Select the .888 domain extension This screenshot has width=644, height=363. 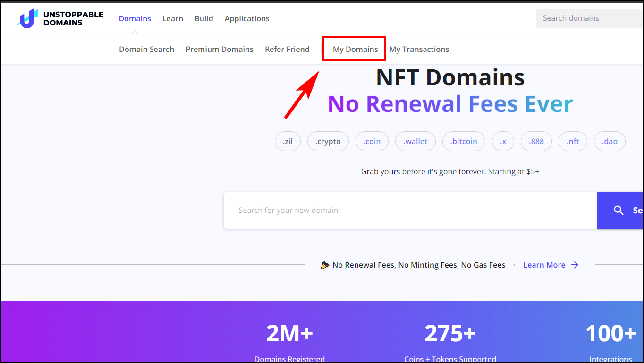tap(536, 141)
